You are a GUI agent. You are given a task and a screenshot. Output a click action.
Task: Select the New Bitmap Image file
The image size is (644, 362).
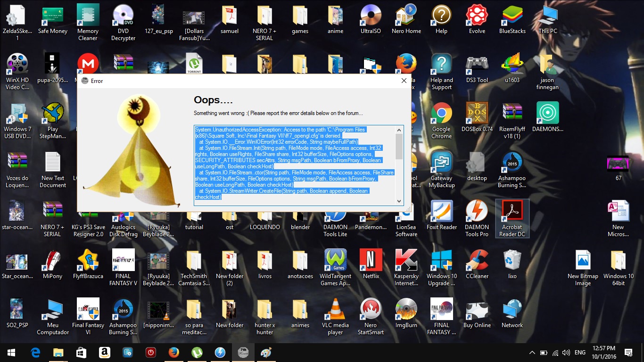tap(583, 268)
